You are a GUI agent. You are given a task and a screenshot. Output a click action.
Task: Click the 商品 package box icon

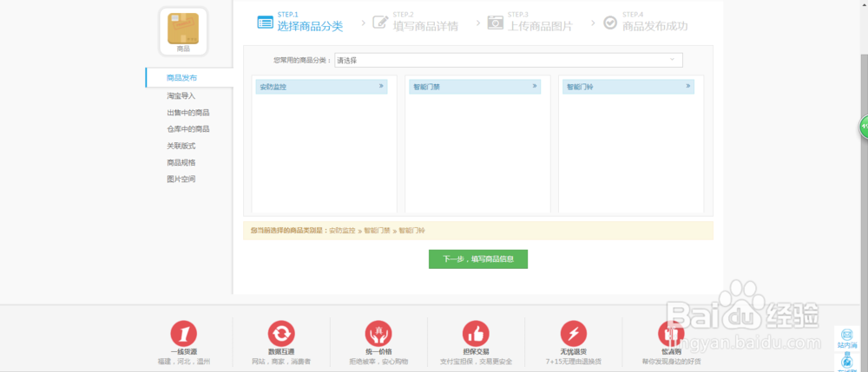pyautogui.click(x=183, y=29)
